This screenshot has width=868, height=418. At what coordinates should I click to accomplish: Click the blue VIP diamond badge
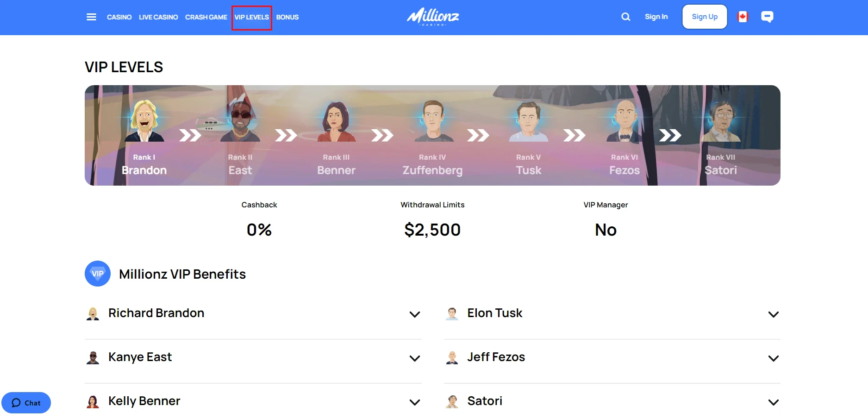click(98, 274)
